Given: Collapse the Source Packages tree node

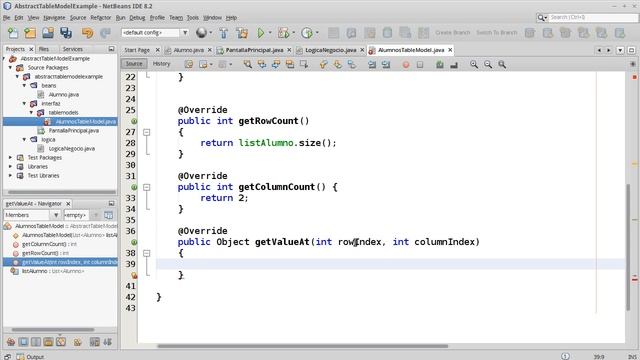Looking at the screenshot, I should (11, 68).
